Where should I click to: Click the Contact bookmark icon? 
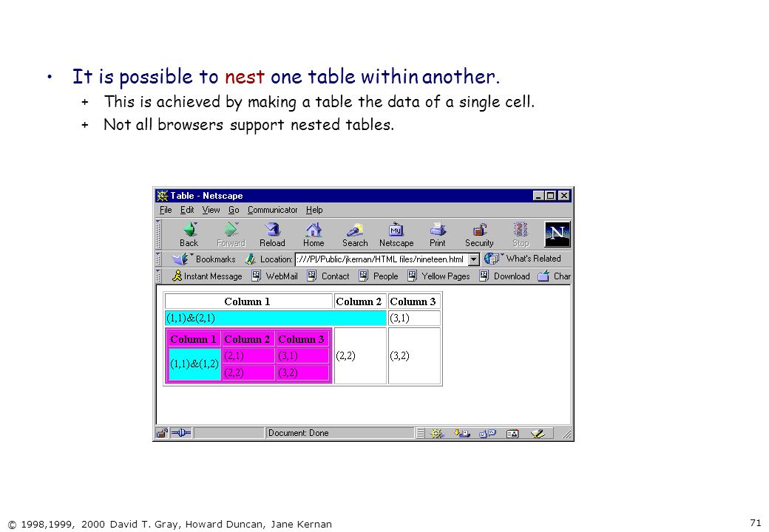tap(311, 276)
